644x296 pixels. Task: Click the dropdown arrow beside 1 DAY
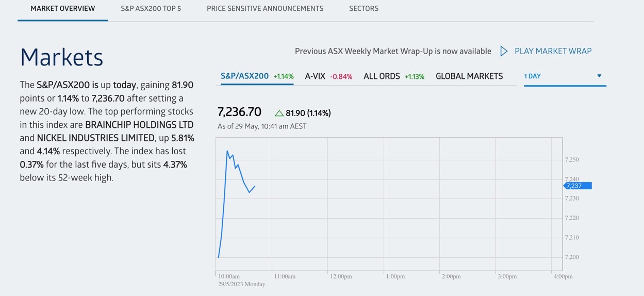(599, 76)
